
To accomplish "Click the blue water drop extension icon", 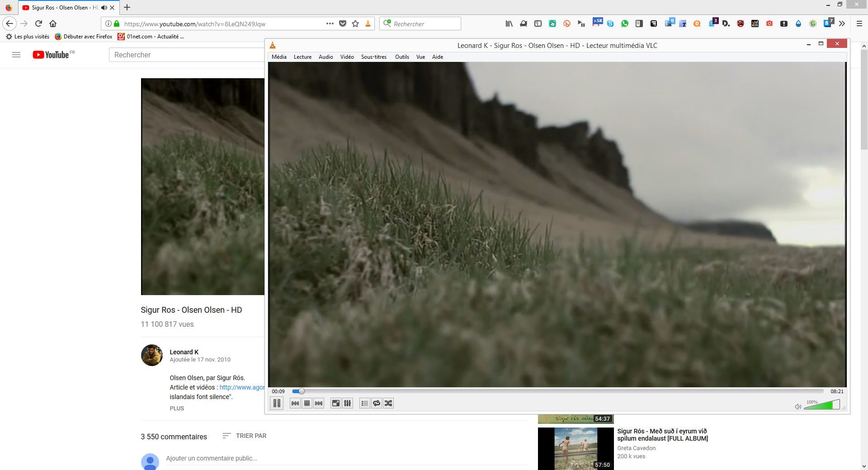I will (x=798, y=23).
